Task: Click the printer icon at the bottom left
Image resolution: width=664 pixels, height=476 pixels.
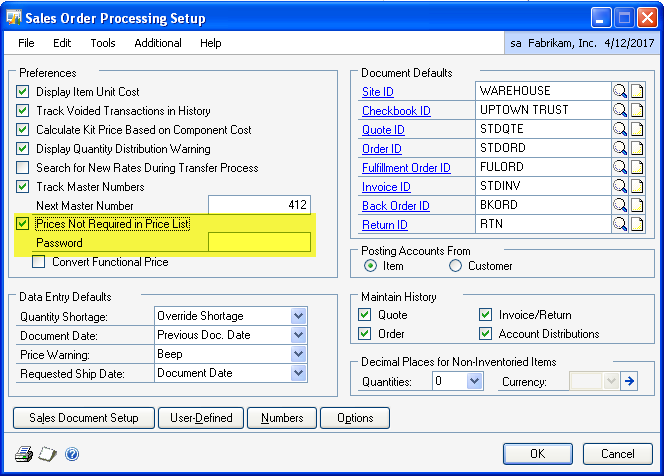Action: (24, 454)
